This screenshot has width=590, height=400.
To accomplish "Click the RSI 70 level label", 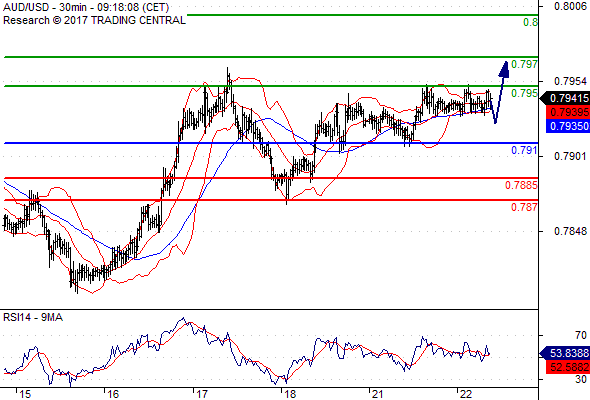I will pos(581,335).
